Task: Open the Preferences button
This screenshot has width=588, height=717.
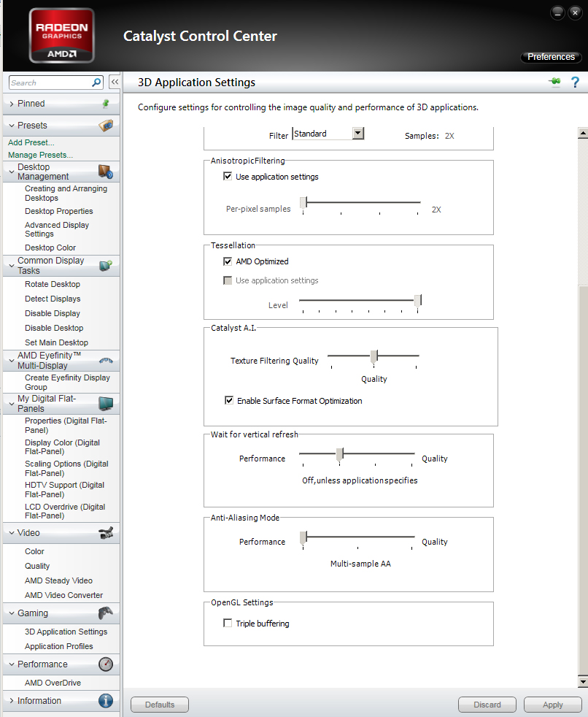Action: (551, 57)
